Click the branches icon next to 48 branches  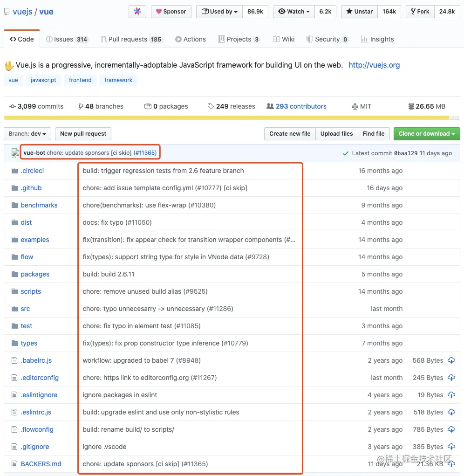coord(81,106)
